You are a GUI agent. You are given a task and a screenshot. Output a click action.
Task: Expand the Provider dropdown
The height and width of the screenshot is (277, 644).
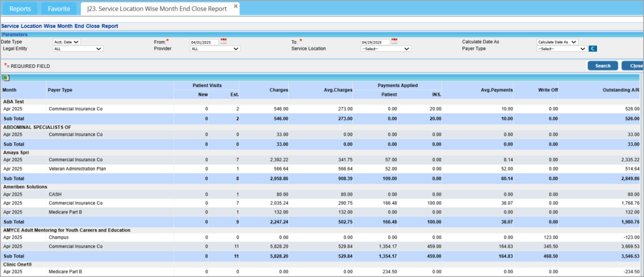(215, 48)
